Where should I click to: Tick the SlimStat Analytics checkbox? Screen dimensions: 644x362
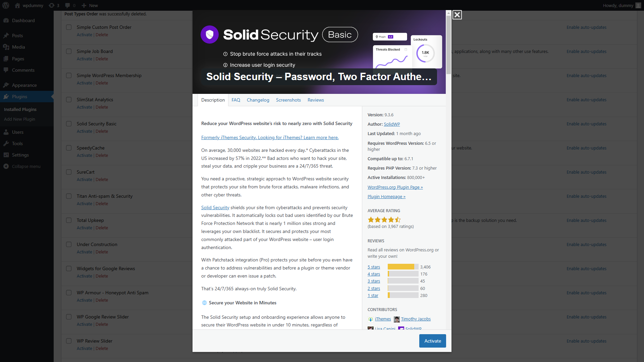click(x=69, y=100)
